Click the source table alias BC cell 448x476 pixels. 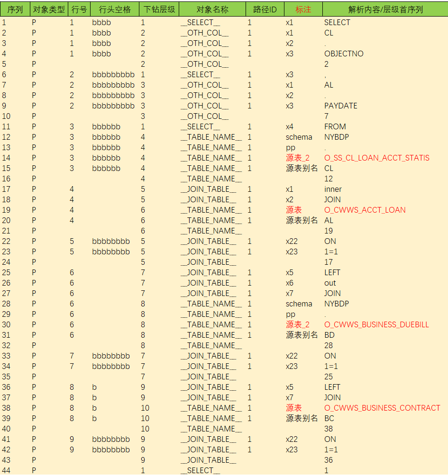pos(329,418)
